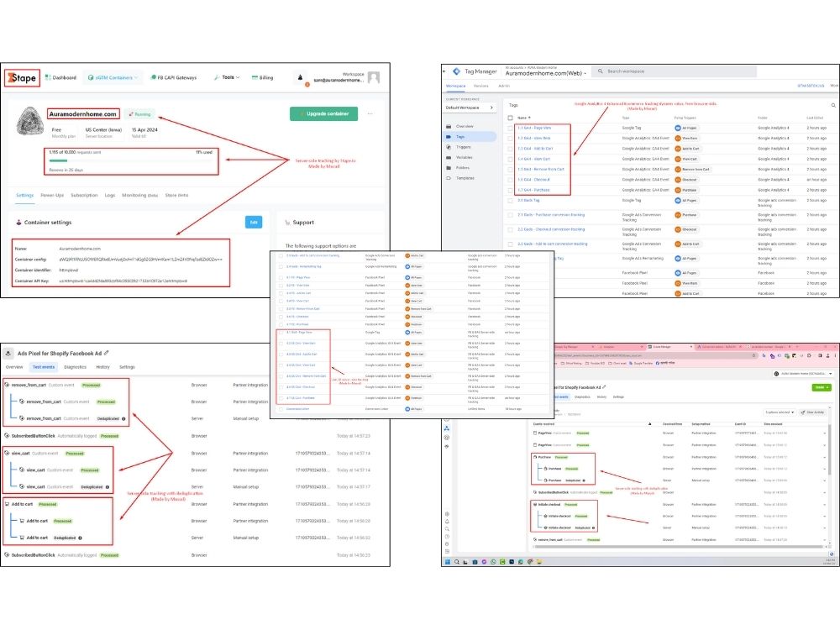Screen dimensions: 840x630
Task: Open Admin tab in Tag Manager
Action: click(x=504, y=86)
